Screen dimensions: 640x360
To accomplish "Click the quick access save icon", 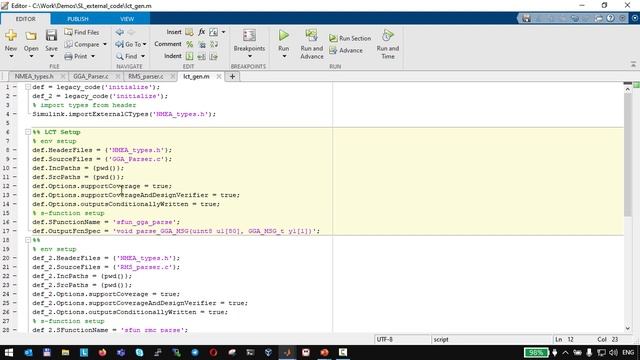I will tap(527, 18).
